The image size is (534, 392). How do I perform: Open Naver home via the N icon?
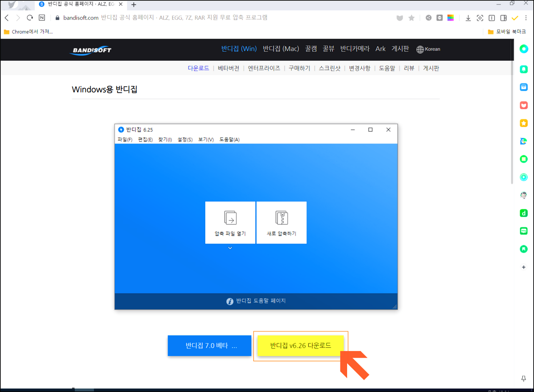click(x=42, y=18)
